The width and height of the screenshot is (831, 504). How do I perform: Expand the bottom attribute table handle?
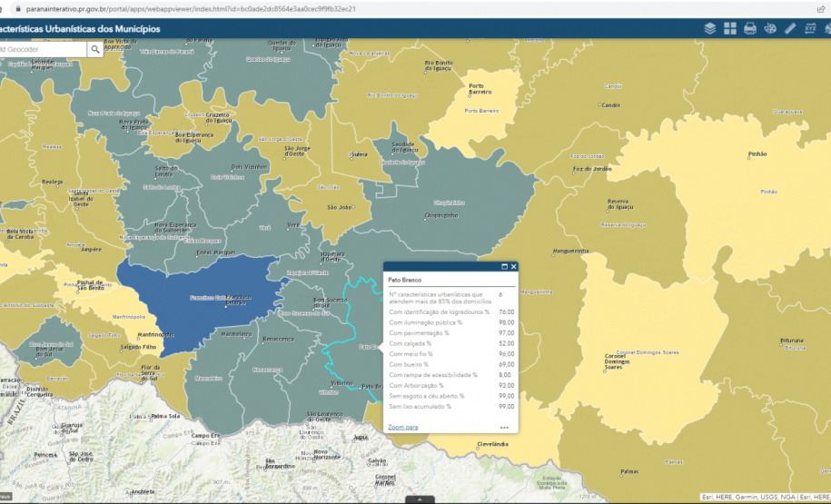(419, 499)
